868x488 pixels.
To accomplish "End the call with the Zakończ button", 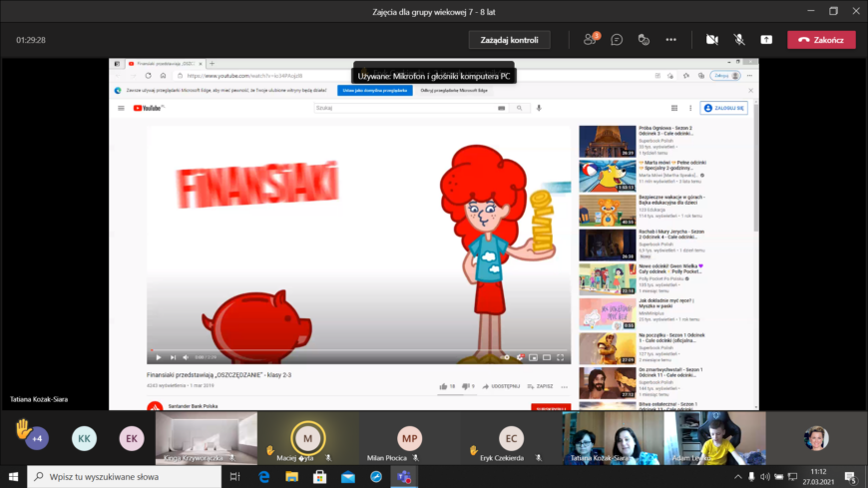I will [821, 40].
